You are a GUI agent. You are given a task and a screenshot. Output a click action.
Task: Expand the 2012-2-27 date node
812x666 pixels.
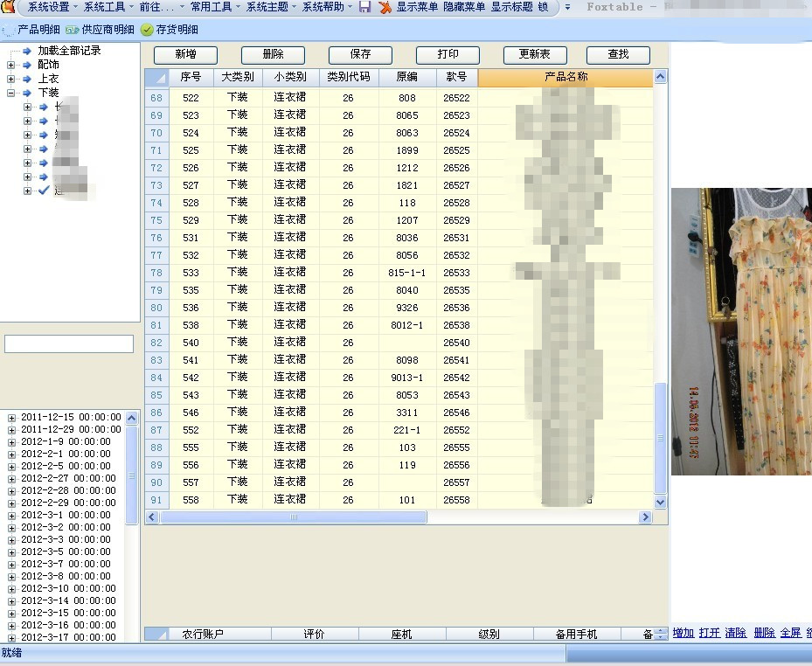[11, 478]
